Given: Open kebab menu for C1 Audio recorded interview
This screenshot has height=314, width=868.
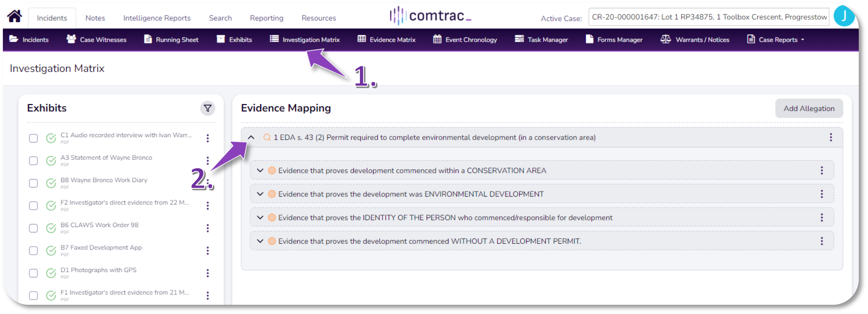Looking at the screenshot, I should point(208,138).
